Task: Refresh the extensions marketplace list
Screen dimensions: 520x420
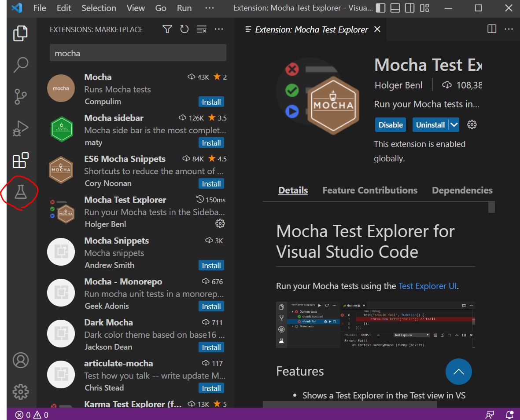Action: click(x=184, y=29)
